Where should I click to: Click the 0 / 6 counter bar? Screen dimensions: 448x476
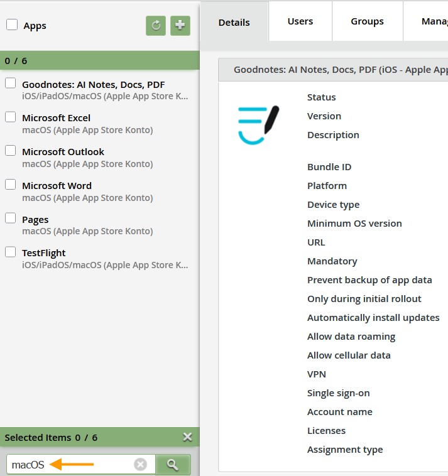100,61
